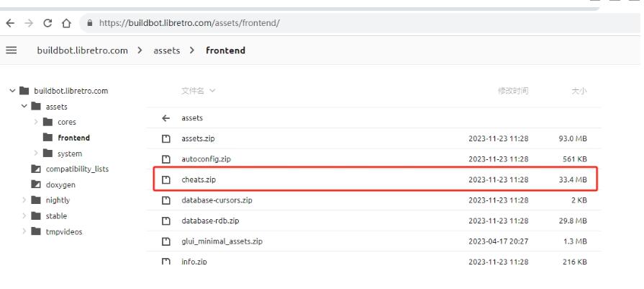644x289 pixels.
Task: Collapse the assets tree folder chevron
Action: 24,107
